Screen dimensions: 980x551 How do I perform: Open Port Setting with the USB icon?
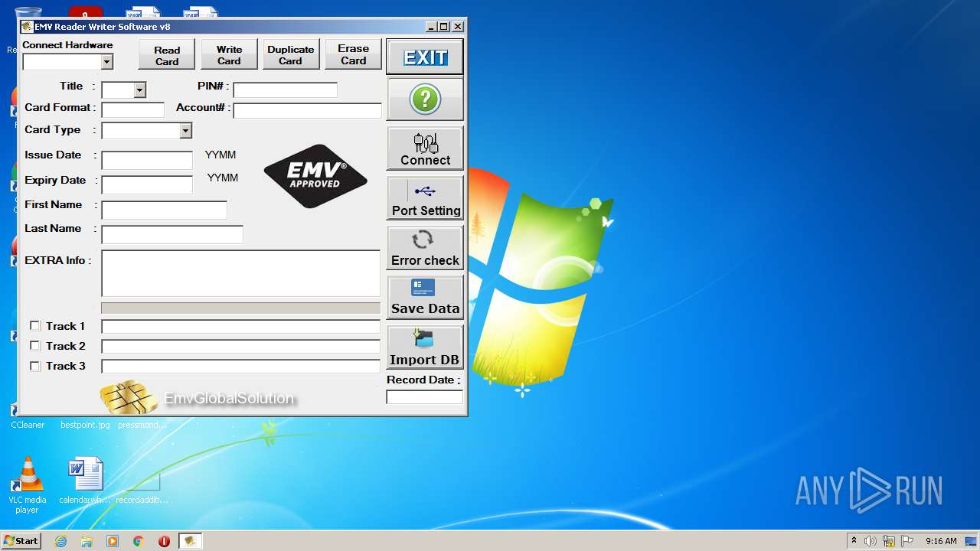click(425, 198)
